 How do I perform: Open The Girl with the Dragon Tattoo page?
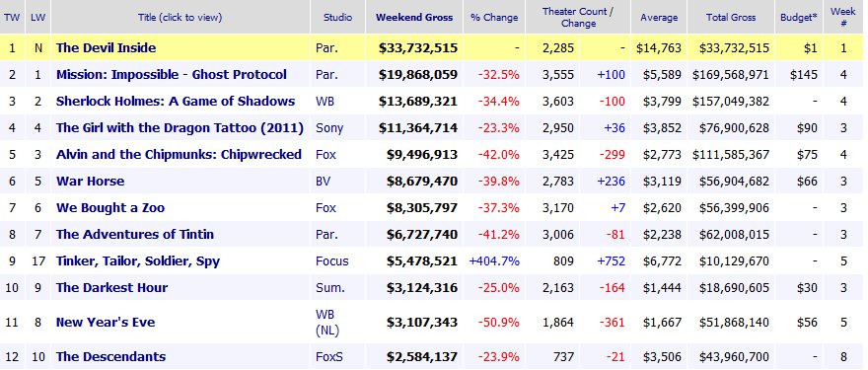[180, 128]
